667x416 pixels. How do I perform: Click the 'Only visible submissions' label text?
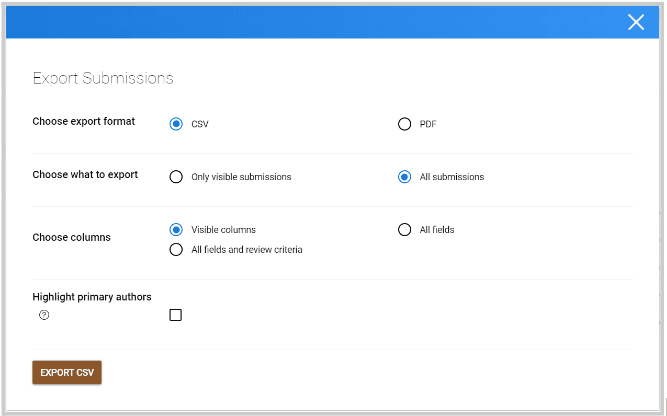241,177
